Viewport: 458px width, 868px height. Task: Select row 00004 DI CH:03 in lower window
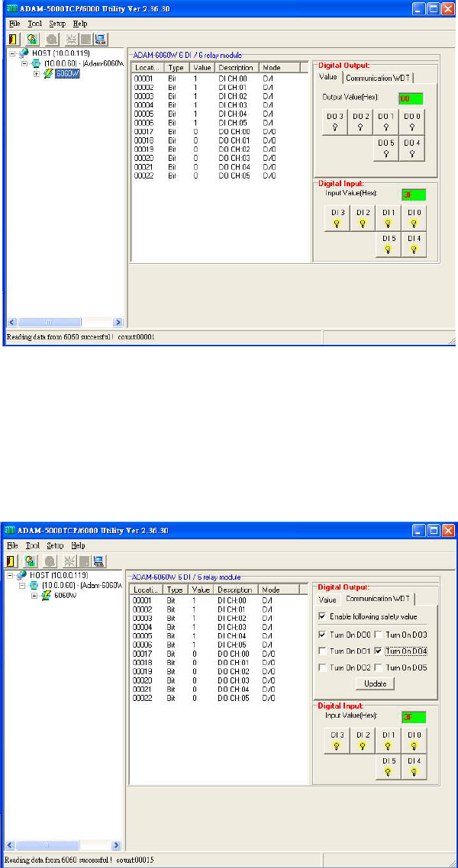(x=219, y=628)
